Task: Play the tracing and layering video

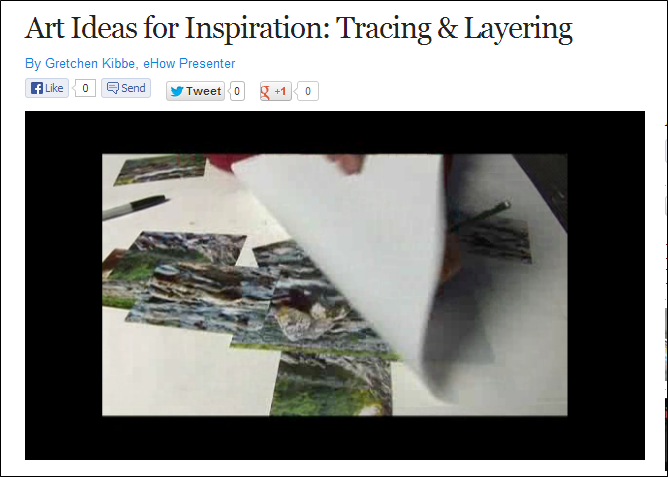Action: 335,285
